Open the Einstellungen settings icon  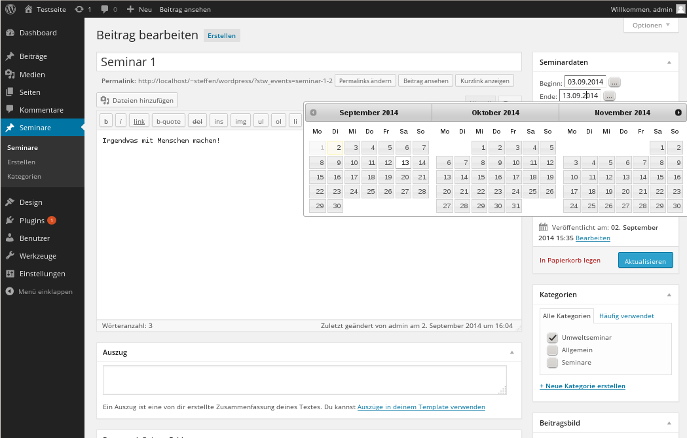pos(9,274)
